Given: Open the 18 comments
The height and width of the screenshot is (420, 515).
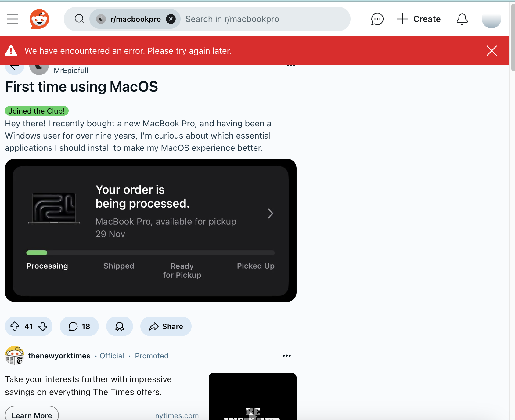Looking at the screenshot, I should pos(79,326).
